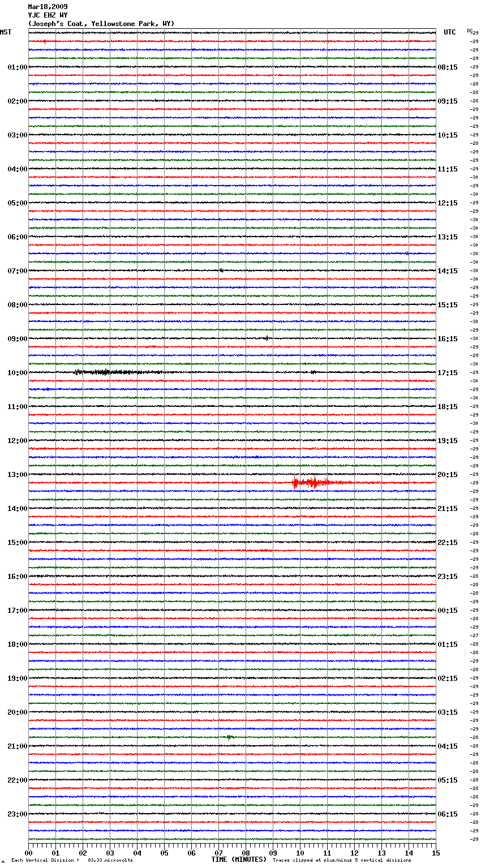
Task: Select the 17:00 MST time label
Action: (x=18, y=611)
